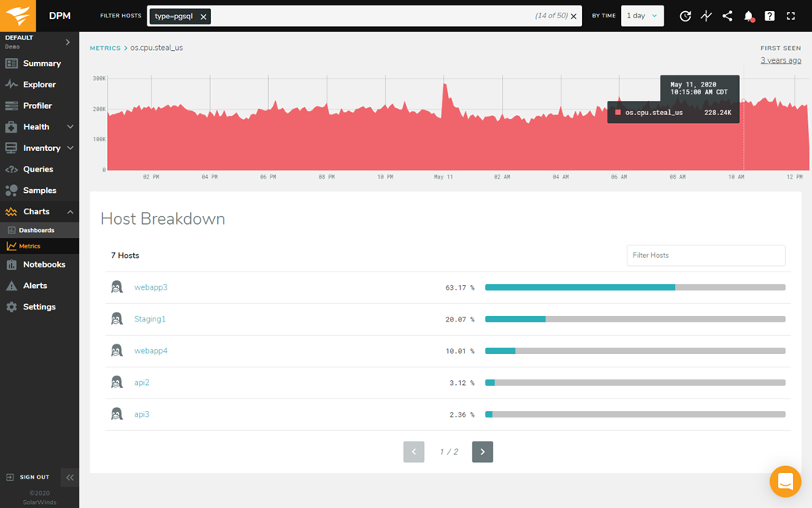This screenshot has height=508, width=812.
Task: Go to next page of hosts
Action: [x=482, y=452]
